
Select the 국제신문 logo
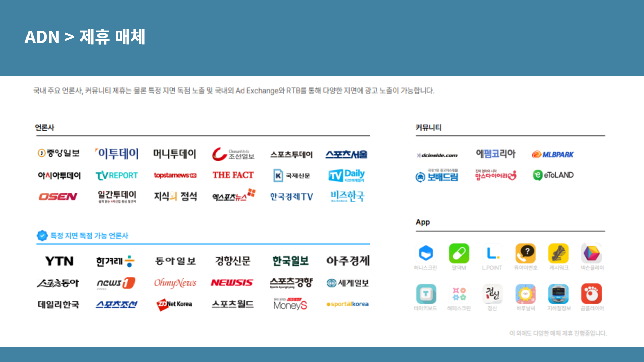point(292,175)
